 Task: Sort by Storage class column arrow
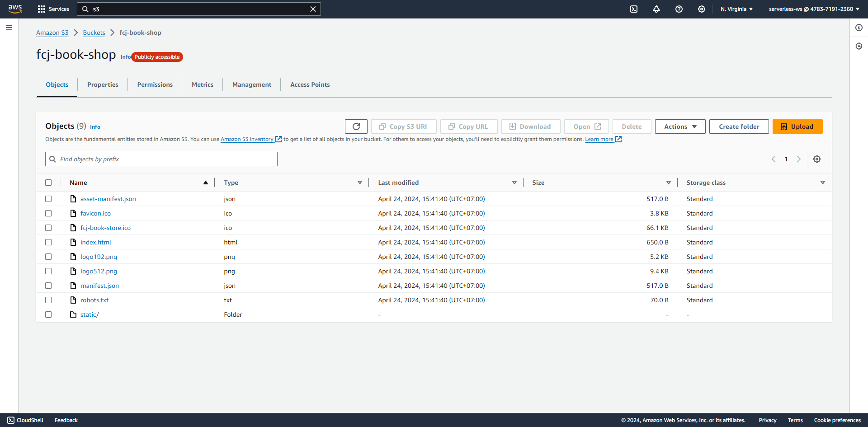point(823,183)
